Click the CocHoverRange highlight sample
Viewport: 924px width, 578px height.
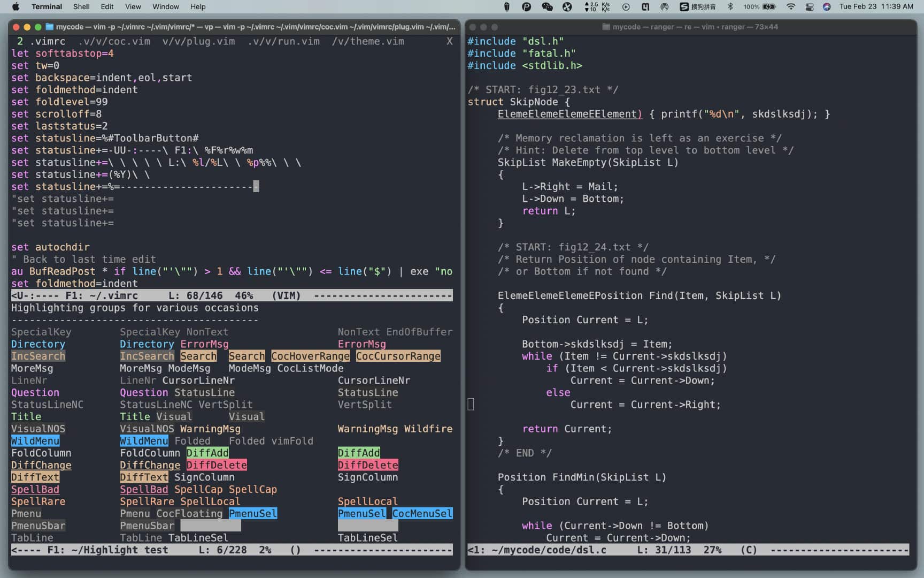click(310, 356)
